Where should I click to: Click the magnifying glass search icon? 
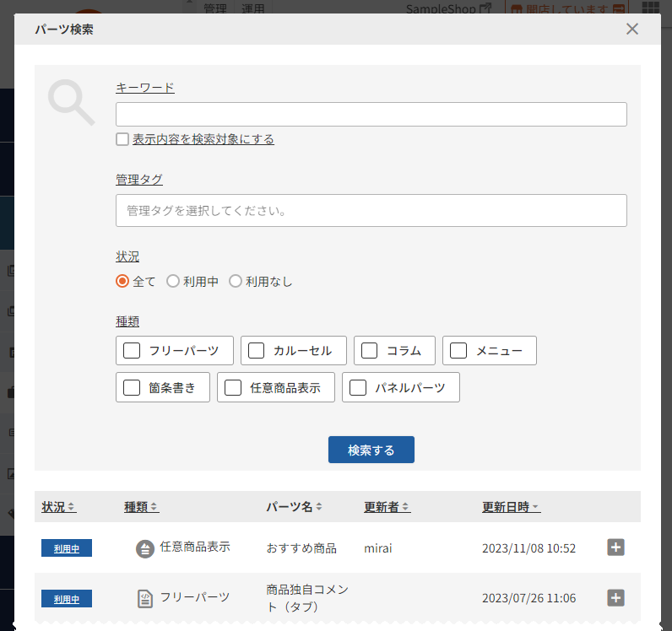coord(71,102)
